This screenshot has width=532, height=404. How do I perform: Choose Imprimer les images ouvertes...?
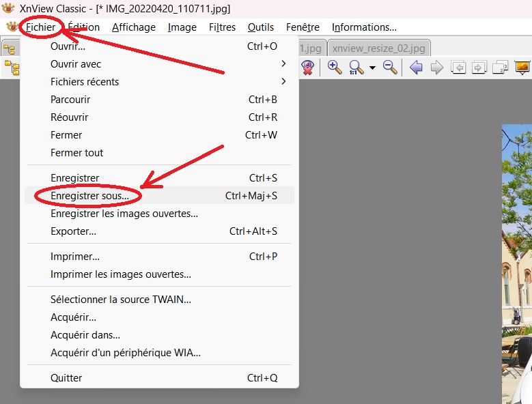click(x=160, y=274)
